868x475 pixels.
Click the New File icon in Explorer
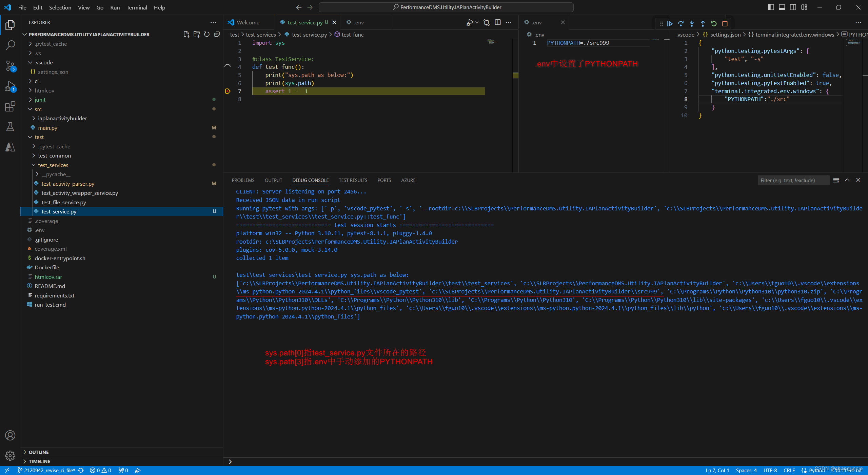coord(186,34)
